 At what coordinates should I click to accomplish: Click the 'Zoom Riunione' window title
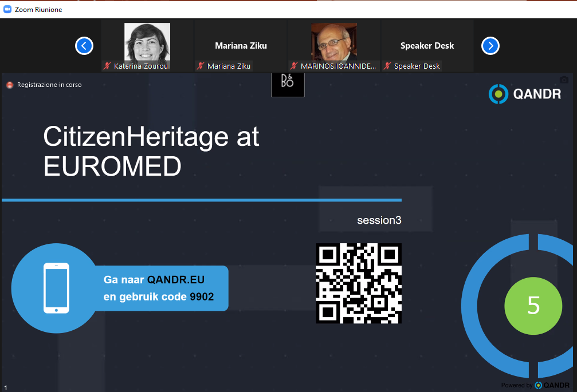tap(38, 10)
